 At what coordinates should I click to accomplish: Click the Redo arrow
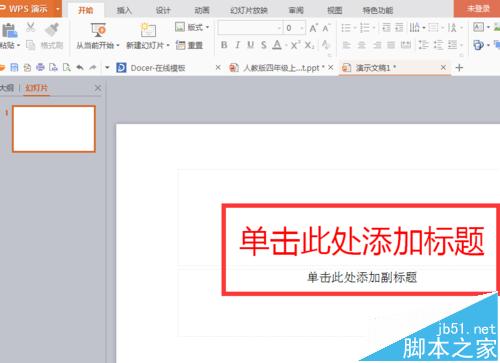(93, 68)
